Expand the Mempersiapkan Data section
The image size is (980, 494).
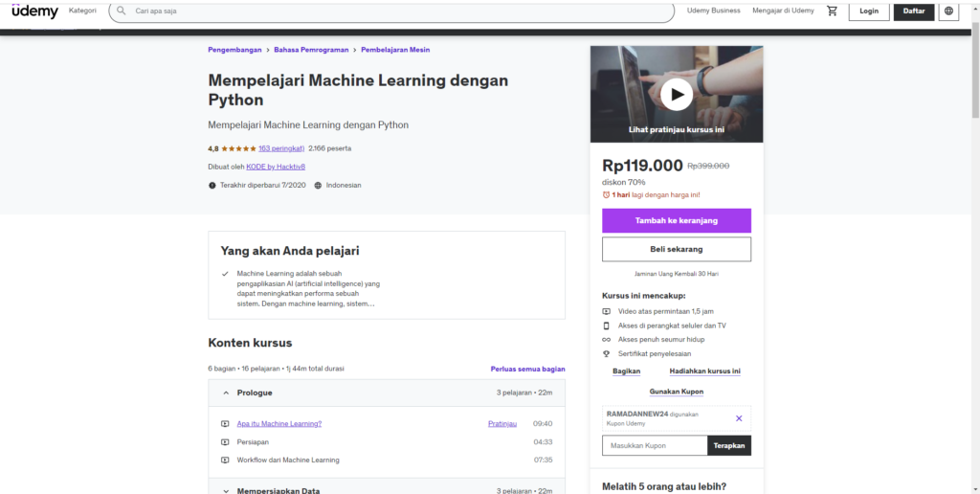(x=226, y=490)
